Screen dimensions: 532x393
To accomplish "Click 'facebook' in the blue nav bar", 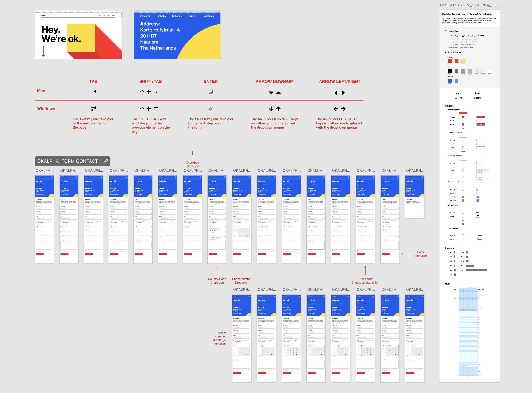I will (x=208, y=16).
